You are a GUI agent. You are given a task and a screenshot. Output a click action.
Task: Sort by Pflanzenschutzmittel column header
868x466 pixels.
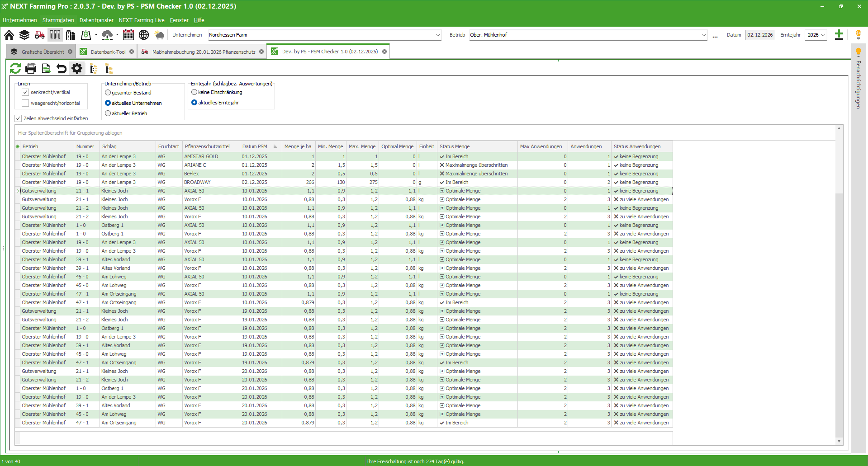click(207, 146)
